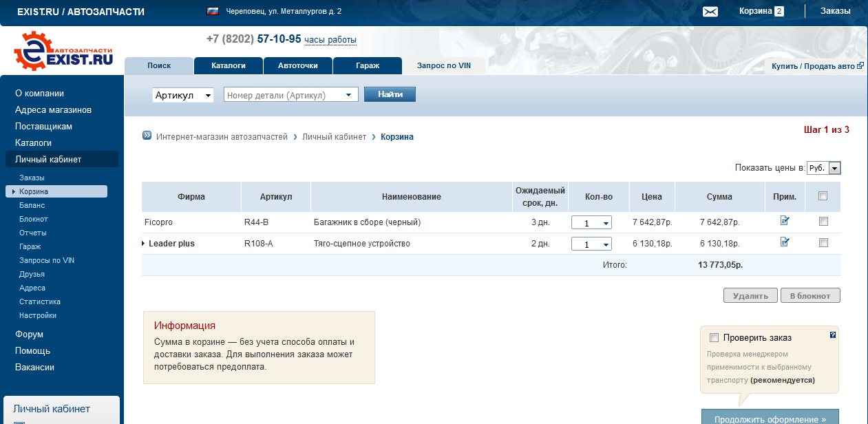Open the часы работы link
Image resolution: width=868 pixels, height=424 pixels.
point(330,40)
